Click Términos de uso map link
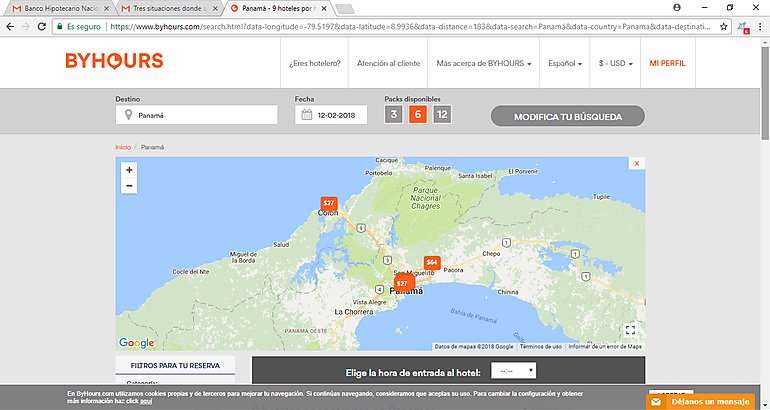Viewport: 770px width, 410px height. tap(541, 347)
